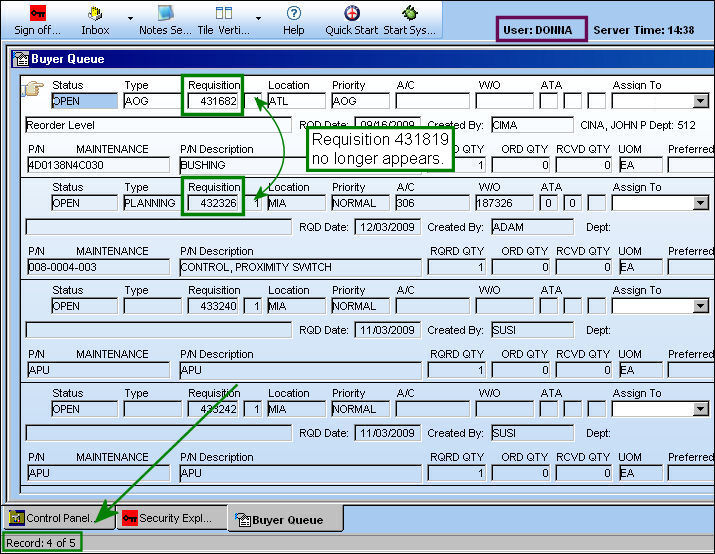Click the requisition field 432326
The width and height of the screenshot is (715, 554).
[213, 203]
